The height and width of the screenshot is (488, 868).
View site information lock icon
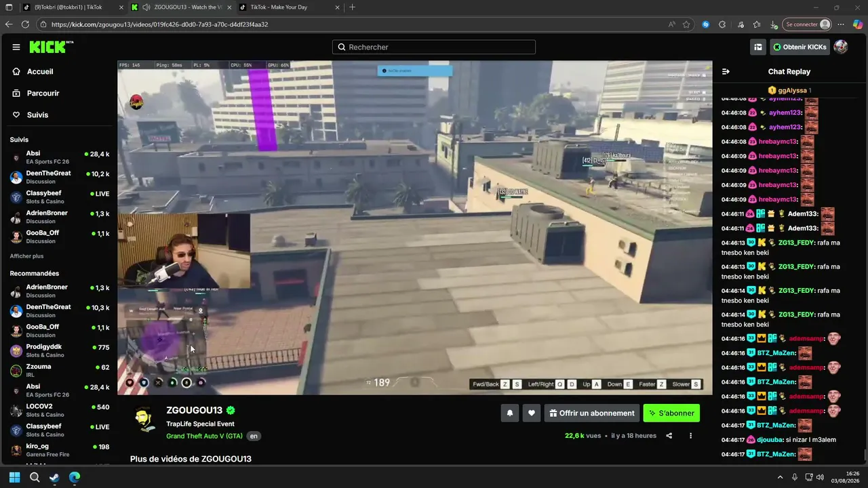pyautogui.click(x=43, y=24)
